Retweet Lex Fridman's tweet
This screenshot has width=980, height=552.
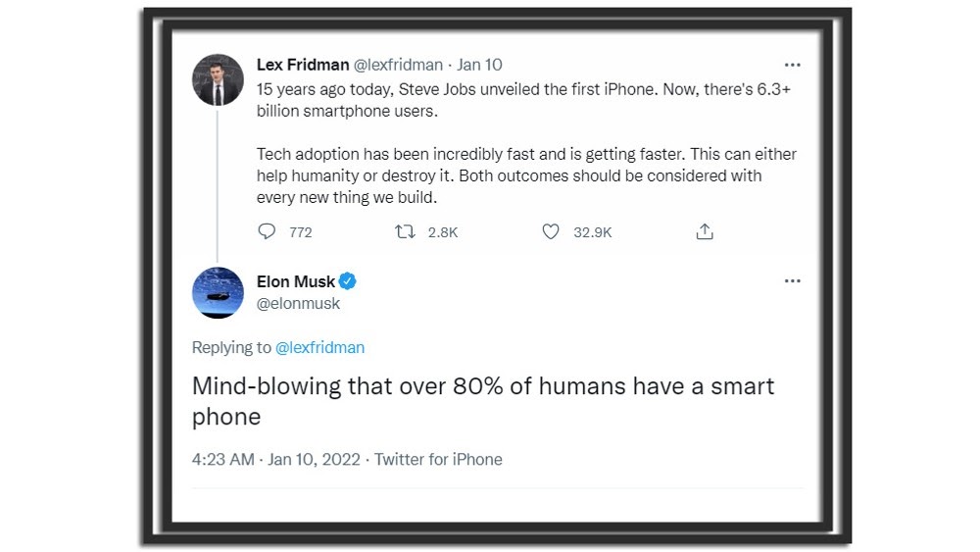pos(404,231)
